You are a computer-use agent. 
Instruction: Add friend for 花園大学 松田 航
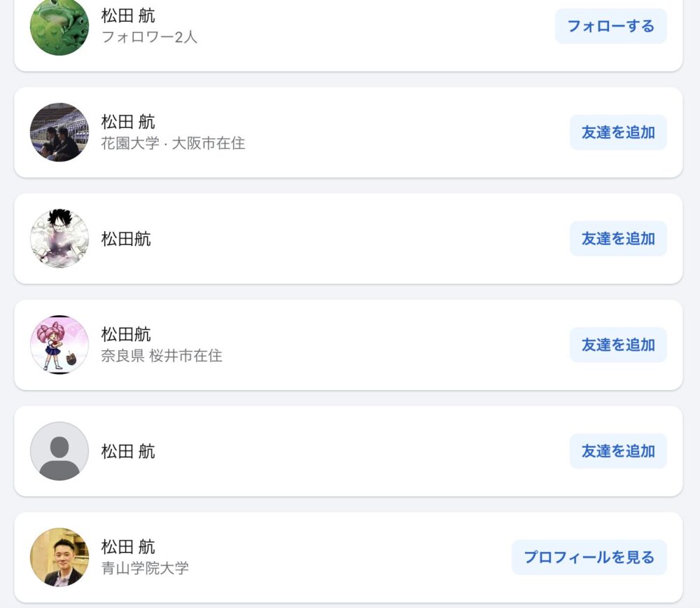618,132
